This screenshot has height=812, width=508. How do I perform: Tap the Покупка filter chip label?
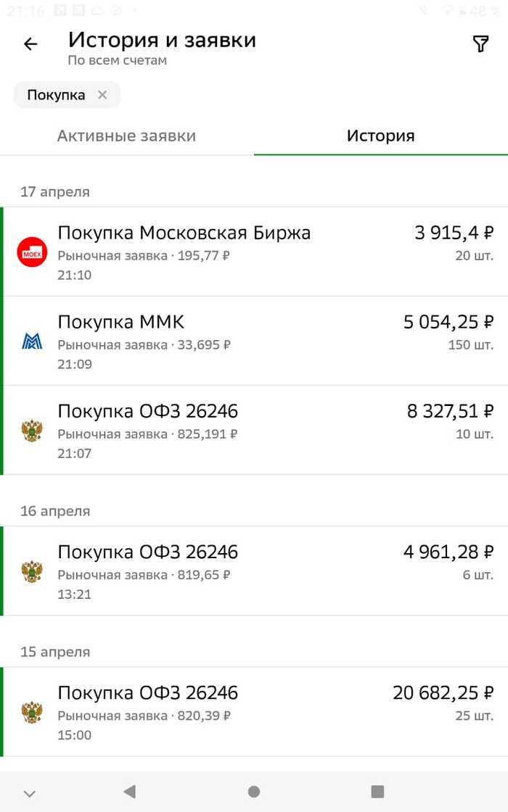click(x=56, y=95)
